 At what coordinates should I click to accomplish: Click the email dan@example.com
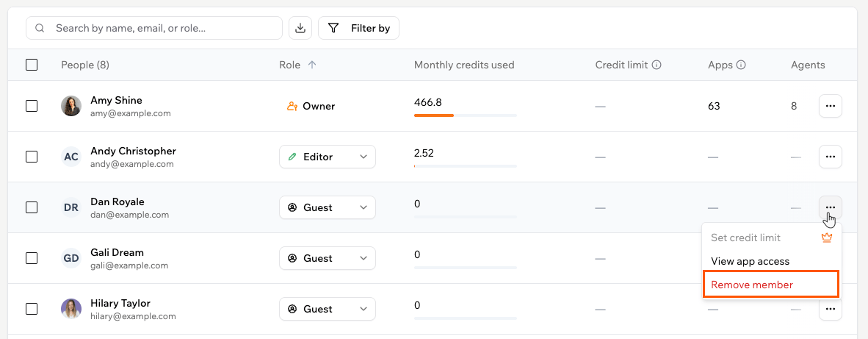[x=129, y=215]
